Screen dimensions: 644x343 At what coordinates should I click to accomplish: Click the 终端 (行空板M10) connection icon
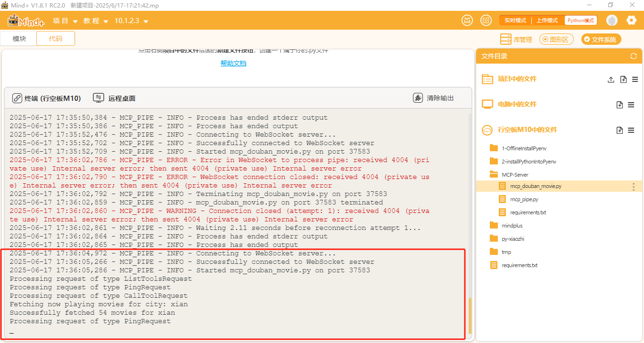(x=17, y=98)
